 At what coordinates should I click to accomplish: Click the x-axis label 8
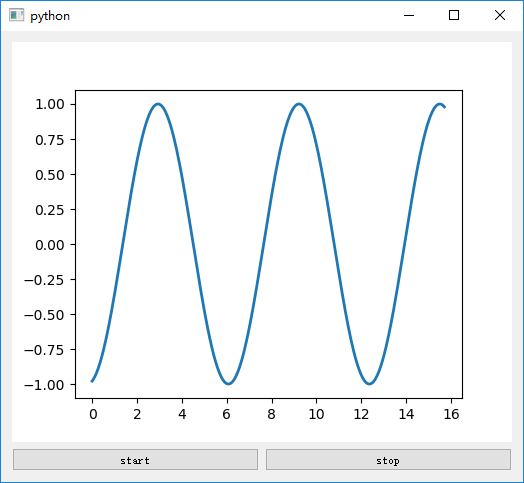pyautogui.click(x=271, y=414)
